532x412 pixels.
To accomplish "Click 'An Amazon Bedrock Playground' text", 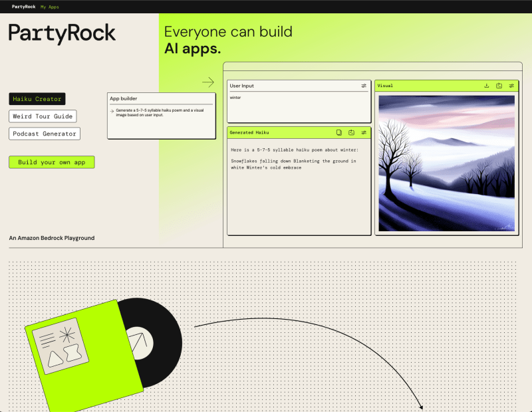I will tap(52, 238).
